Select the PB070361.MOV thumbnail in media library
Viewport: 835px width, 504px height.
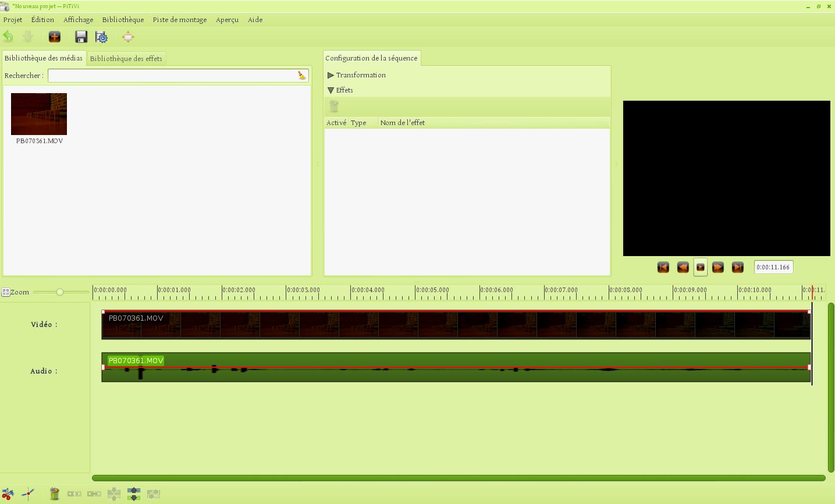click(39, 114)
